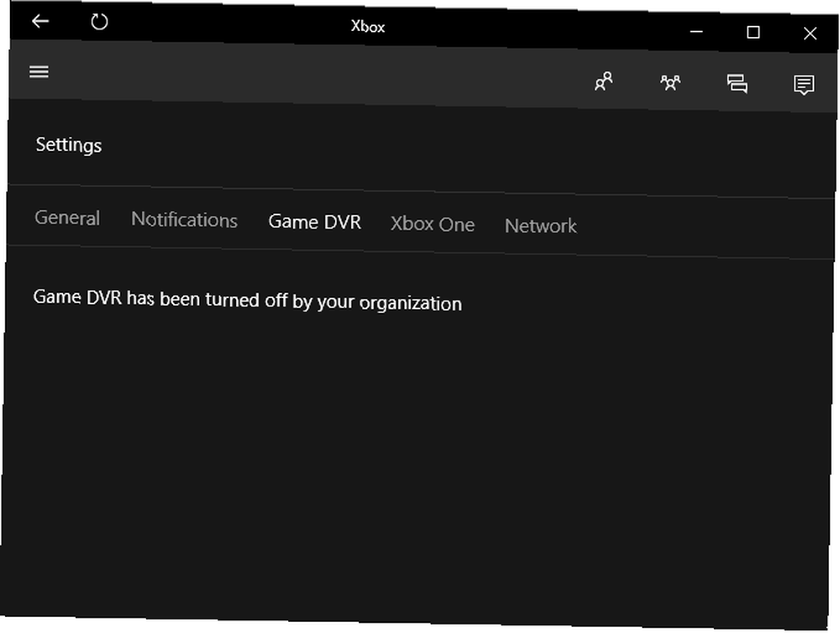
Task: Open the Activity alerts icon
Action: click(804, 85)
